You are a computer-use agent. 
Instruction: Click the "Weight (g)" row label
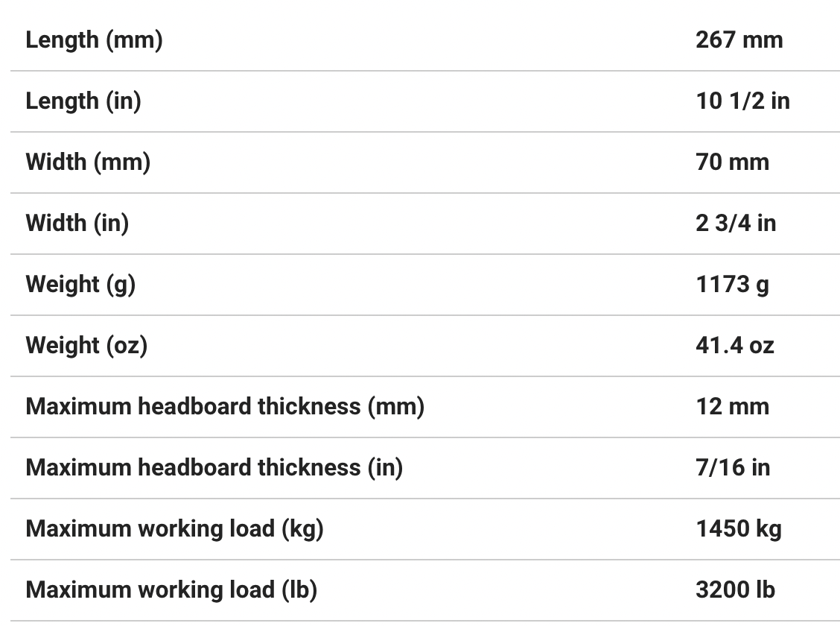pyautogui.click(x=80, y=284)
